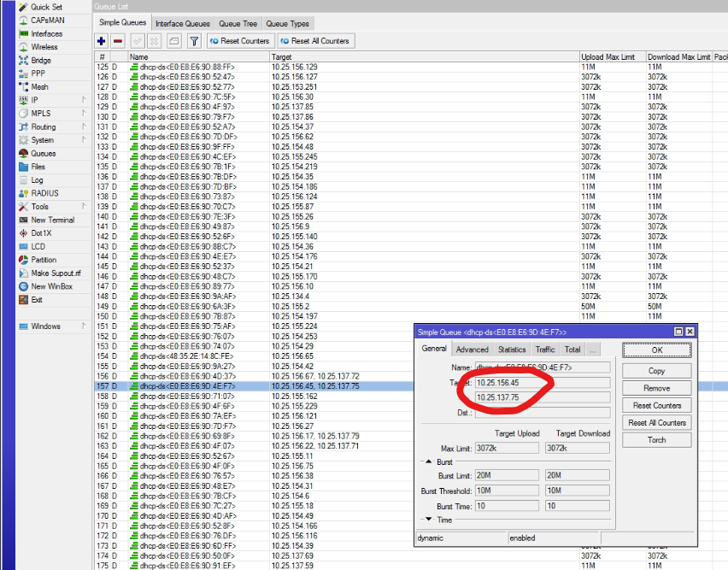The image size is (728, 570).
Task: Click the comment icon in the queue toolbar
Action: click(173, 40)
